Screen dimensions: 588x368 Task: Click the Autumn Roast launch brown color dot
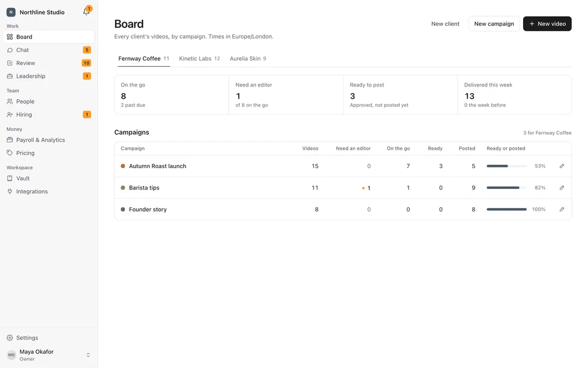pyautogui.click(x=123, y=166)
